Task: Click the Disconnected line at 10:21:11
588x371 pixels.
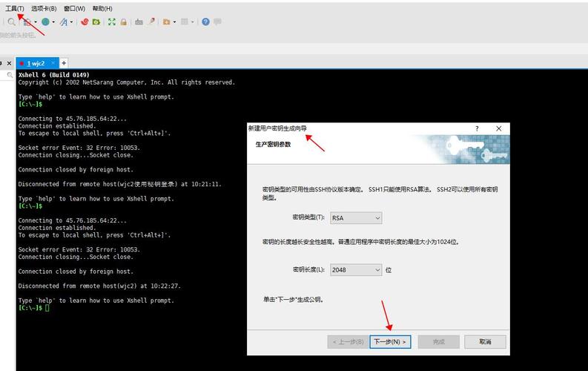Action: tap(120, 184)
